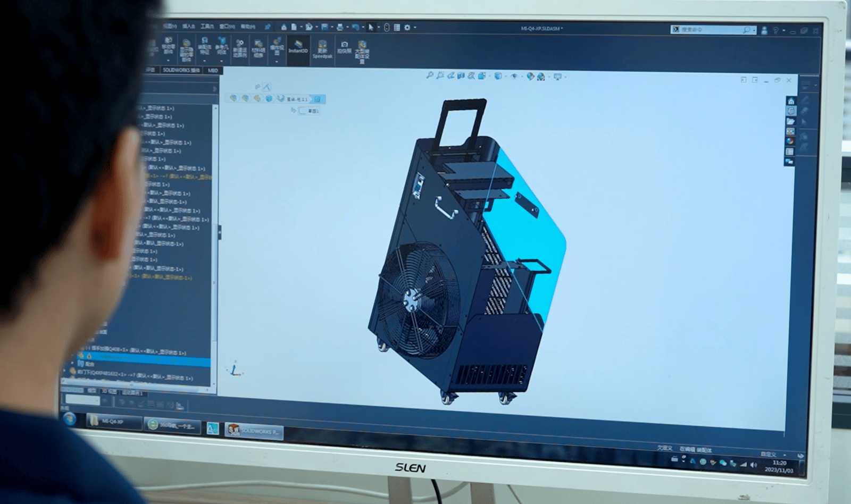Click the Section View icon in the view toolbar
Image resolution: width=851 pixels, height=504 pixels.
[x=461, y=76]
